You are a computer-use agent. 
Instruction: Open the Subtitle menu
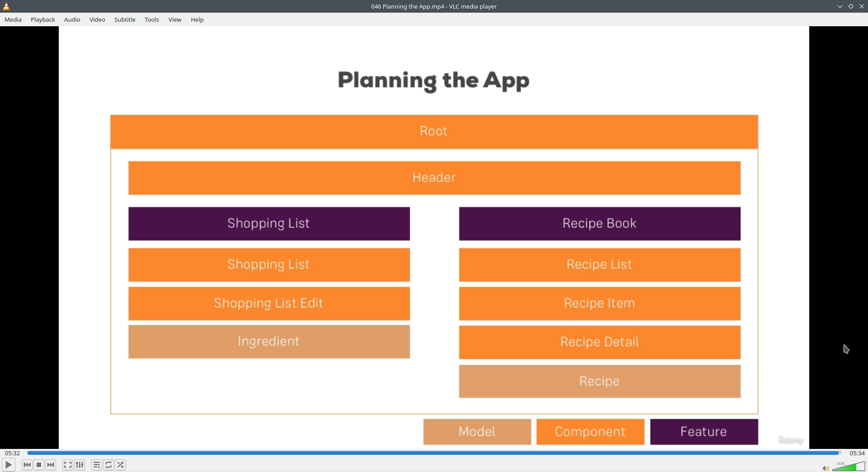point(125,19)
